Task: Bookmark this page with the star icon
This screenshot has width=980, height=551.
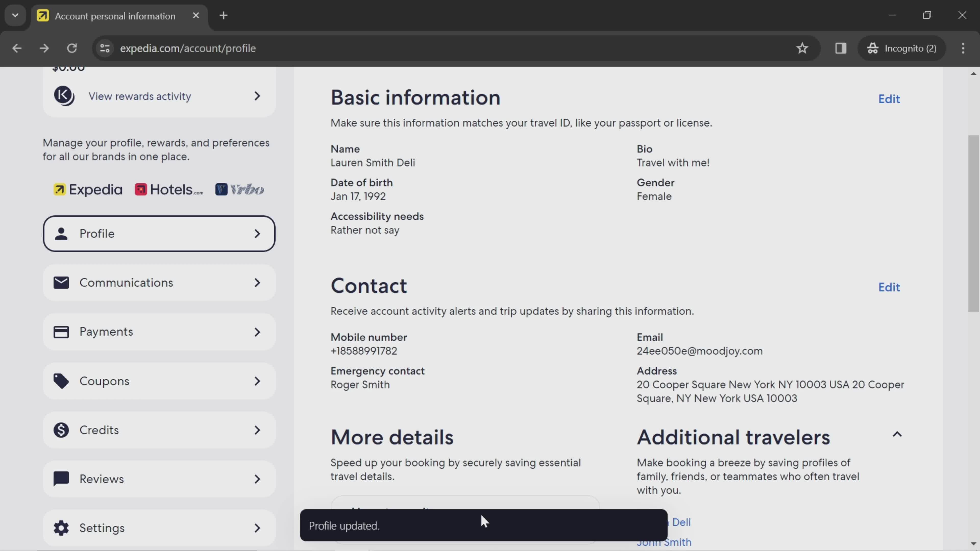Action: point(802,48)
